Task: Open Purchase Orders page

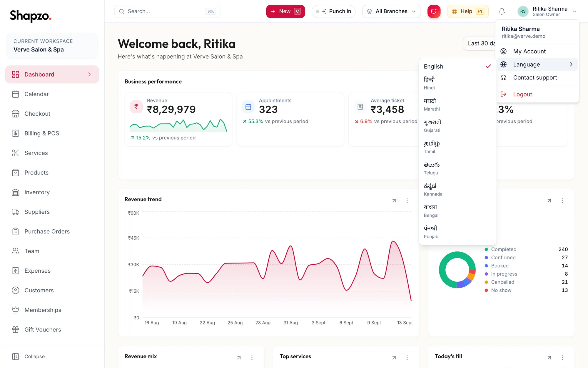Action: pos(52,231)
